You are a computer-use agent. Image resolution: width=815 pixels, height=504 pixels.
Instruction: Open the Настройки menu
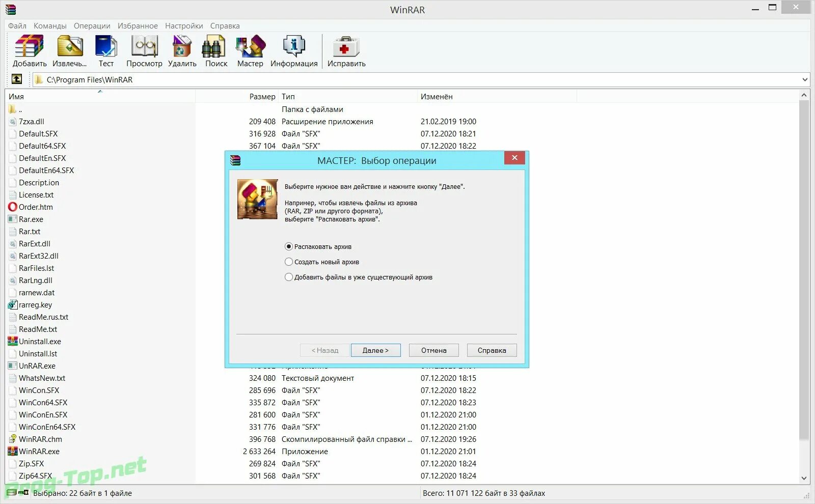coord(184,26)
